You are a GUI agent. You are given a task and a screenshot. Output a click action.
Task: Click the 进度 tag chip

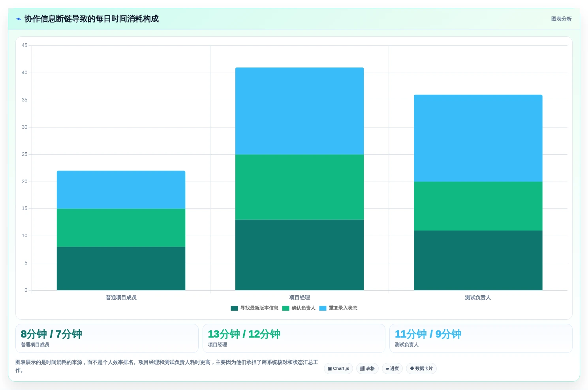tap(392, 369)
